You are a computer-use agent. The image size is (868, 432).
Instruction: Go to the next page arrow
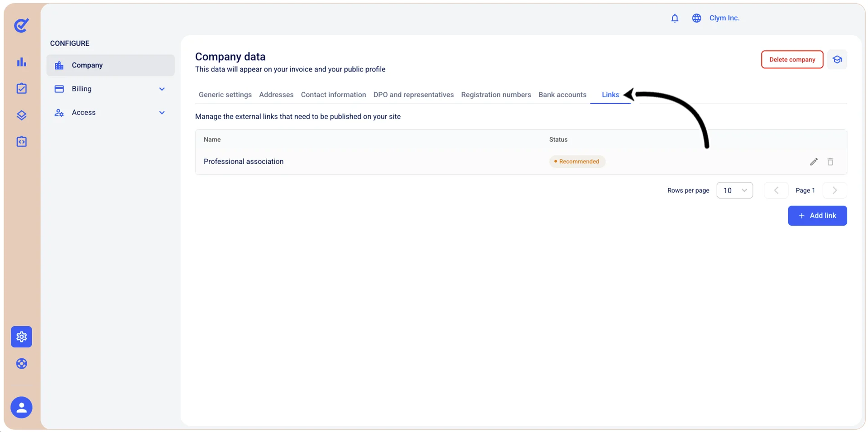pos(834,190)
